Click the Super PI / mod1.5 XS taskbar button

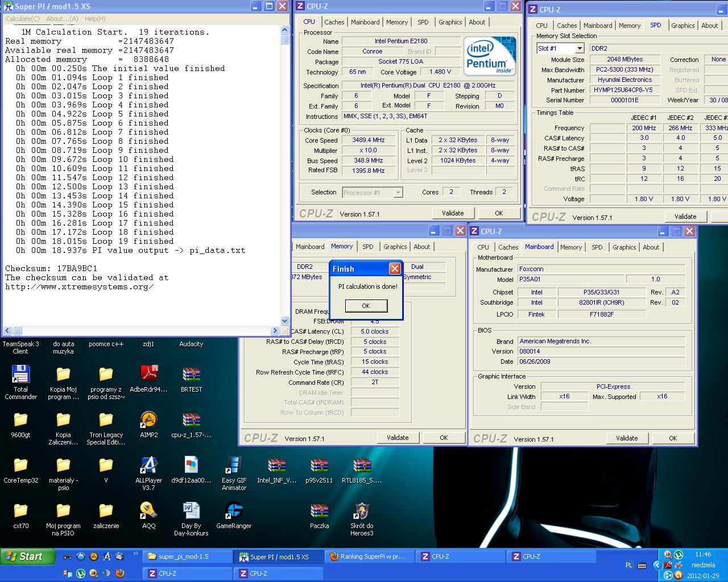pyautogui.click(x=279, y=557)
